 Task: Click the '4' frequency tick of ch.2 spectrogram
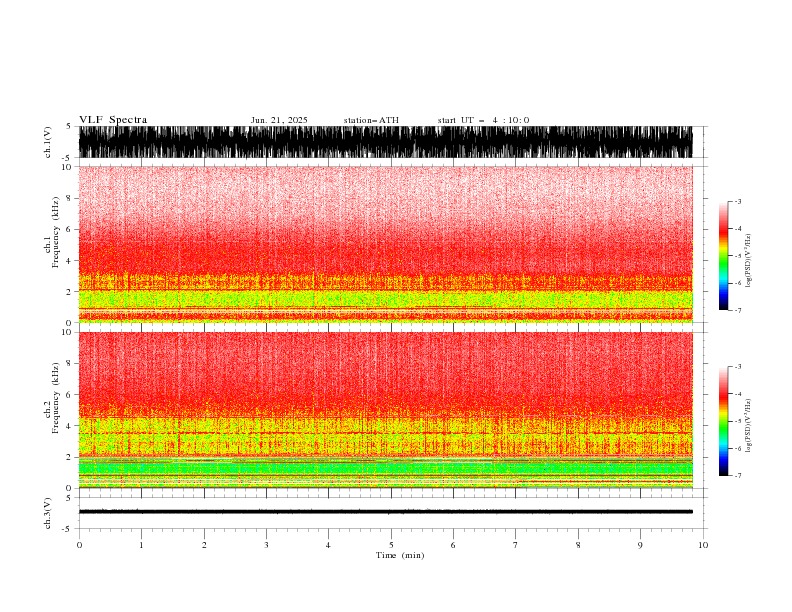click(x=70, y=426)
